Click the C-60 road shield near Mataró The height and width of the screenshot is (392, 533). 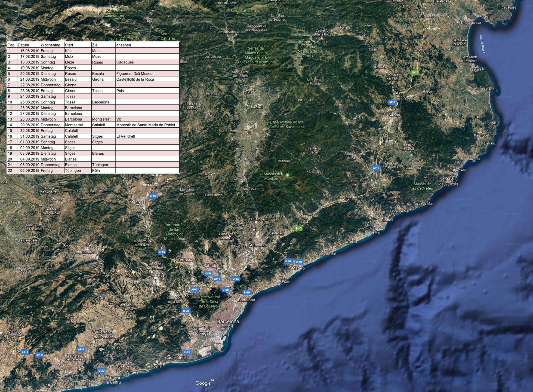click(x=288, y=261)
